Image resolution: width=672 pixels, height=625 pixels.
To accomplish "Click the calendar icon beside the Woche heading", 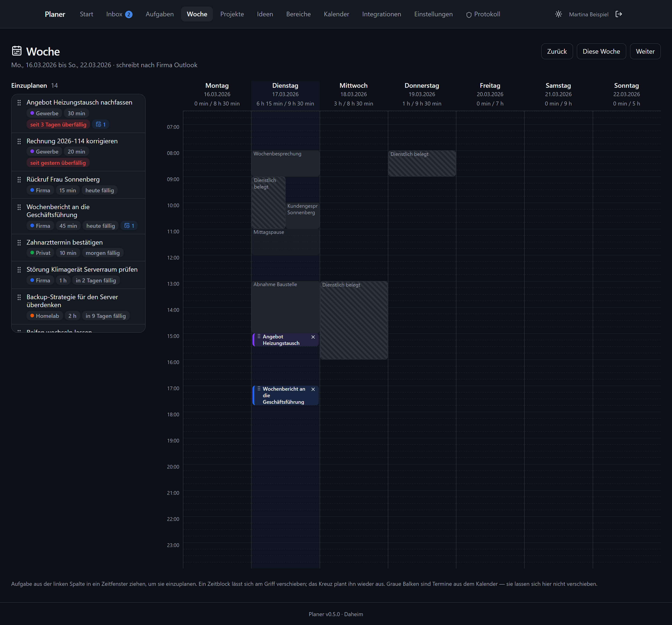I will (x=17, y=51).
